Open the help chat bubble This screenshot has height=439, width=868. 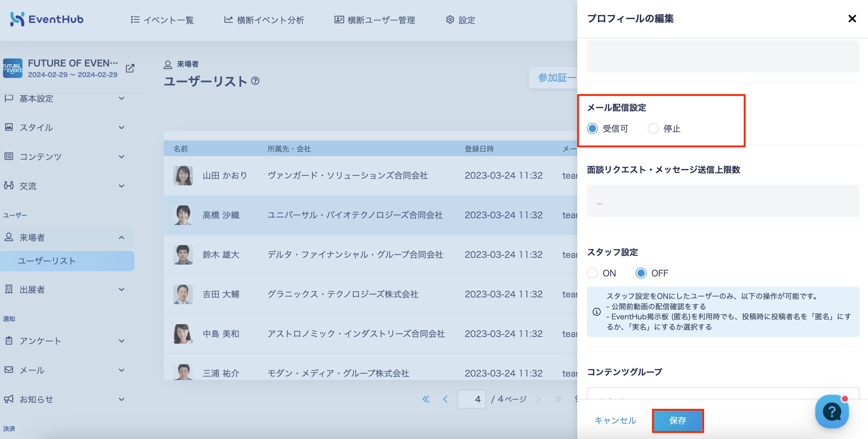point(832,411)
